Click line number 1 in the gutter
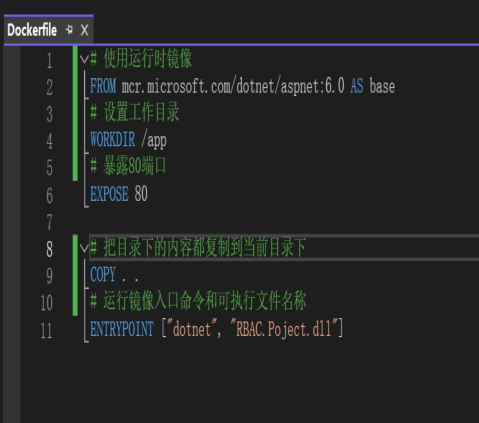Image resolution: width=479 pixels, height=423 pixels. [49, 61]
